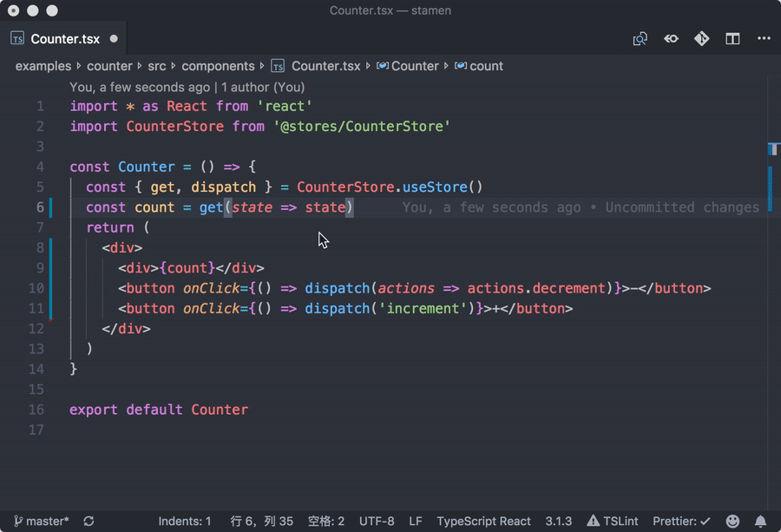This screenshot has width=781, height=532.
Task: Click line number 12 in the gutter
Action: pos(36,329)
